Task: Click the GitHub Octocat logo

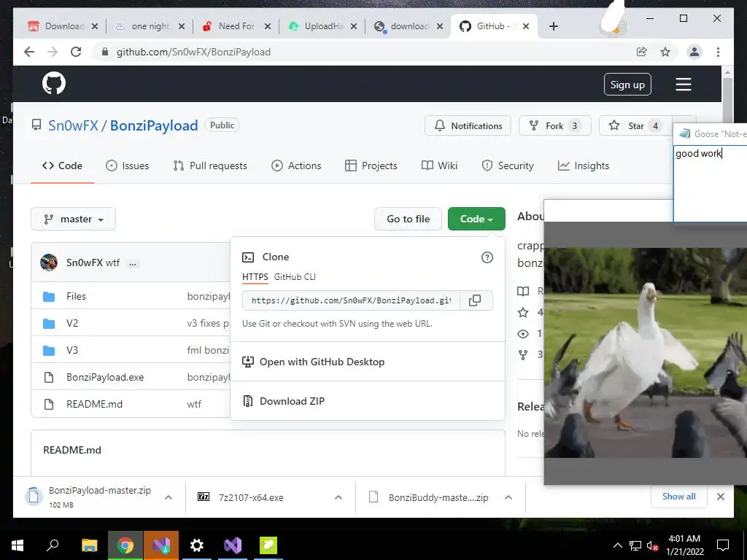Action: pyautogui.click(x=54, y=84)
